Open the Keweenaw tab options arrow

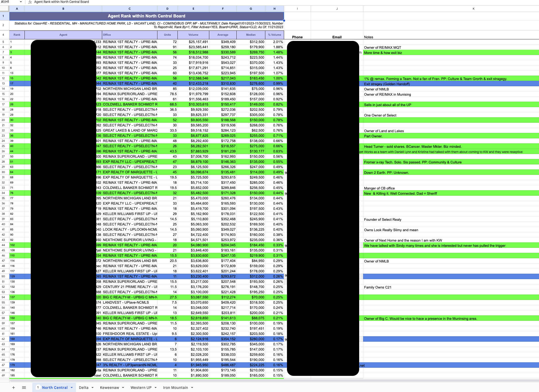click(123, 388)
